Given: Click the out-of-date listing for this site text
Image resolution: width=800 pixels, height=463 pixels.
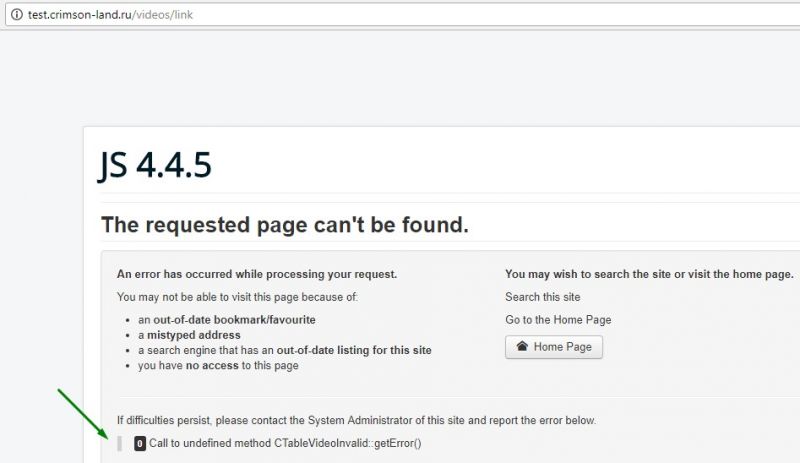Looking at the screenshot, I should pos(354,350).
